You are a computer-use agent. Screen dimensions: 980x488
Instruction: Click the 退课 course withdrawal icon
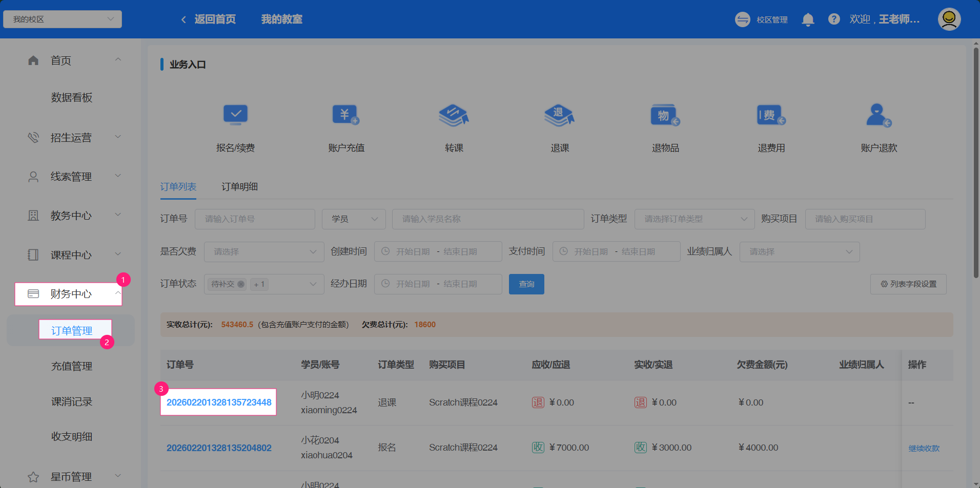pos(559,115)
